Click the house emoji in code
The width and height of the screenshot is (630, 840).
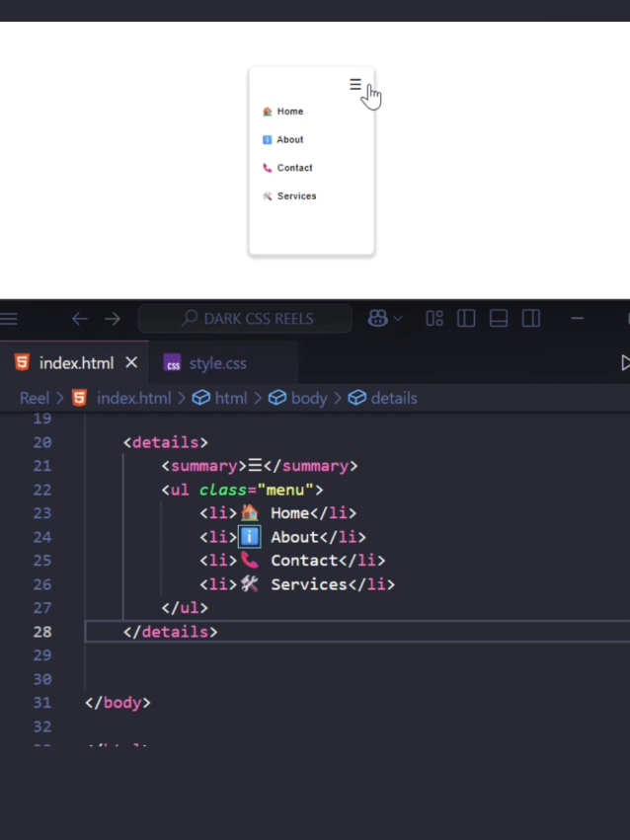[249, 512]
